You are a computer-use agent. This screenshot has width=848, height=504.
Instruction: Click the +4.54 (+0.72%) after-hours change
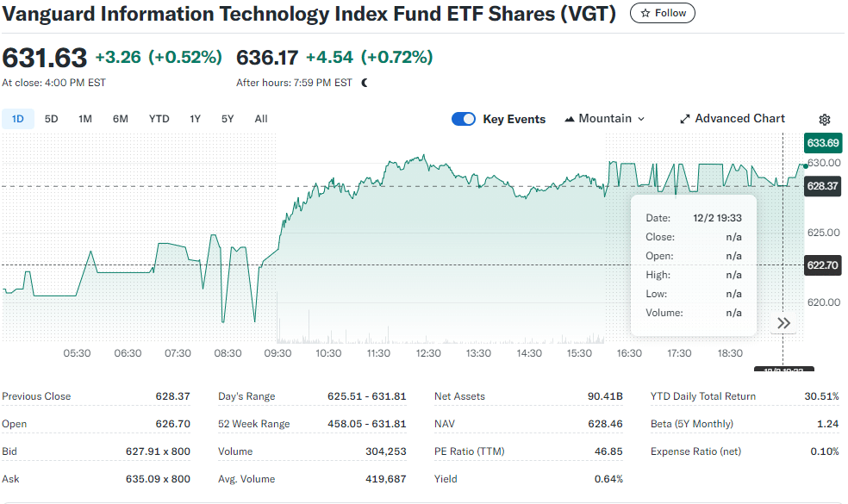click(370, 58)
